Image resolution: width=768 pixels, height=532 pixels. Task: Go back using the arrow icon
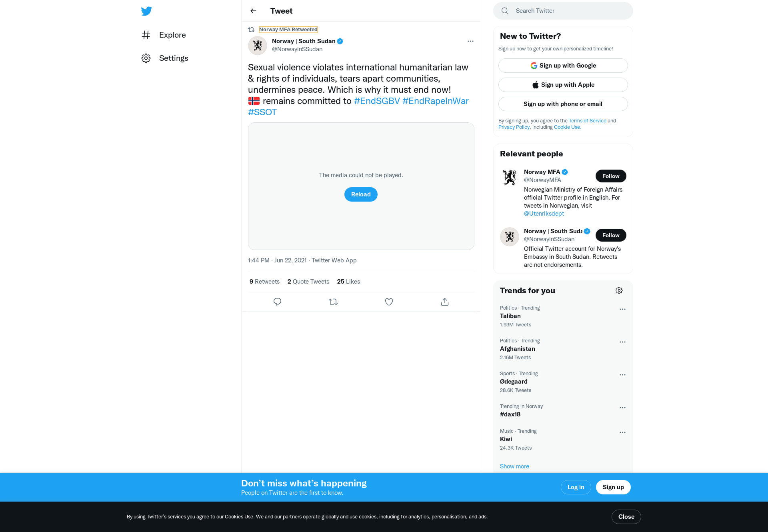point(253,11)
